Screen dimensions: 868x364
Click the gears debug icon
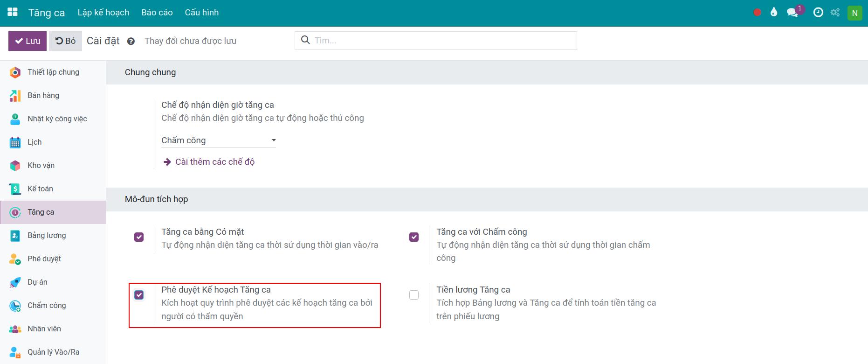coord(835,13)
